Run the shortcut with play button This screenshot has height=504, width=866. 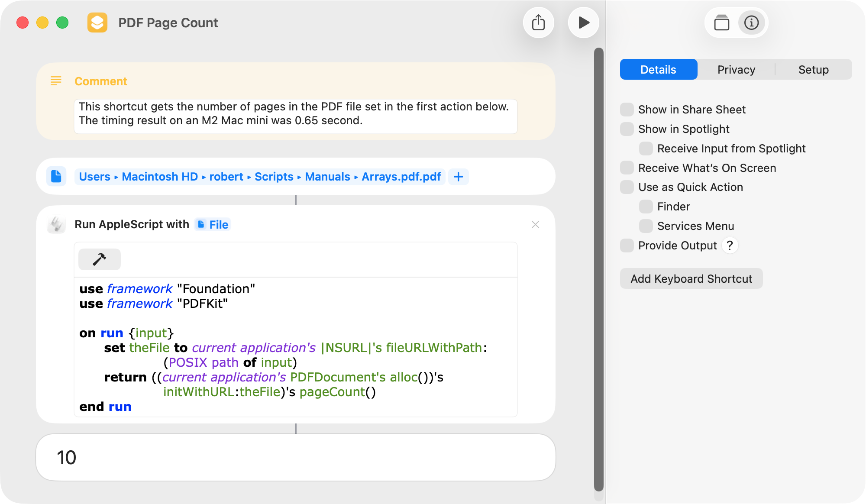583,23
